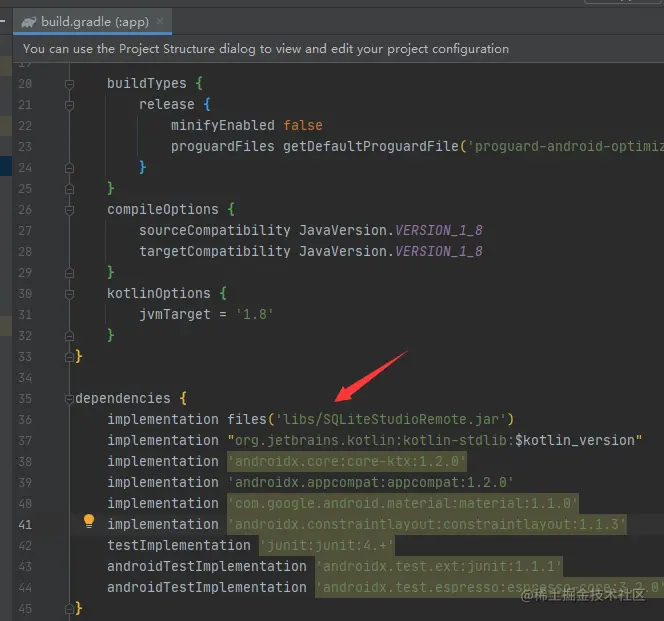Click line number 36 in the gutter
This screenshot has height=621, width=664.
click(25, 419)
